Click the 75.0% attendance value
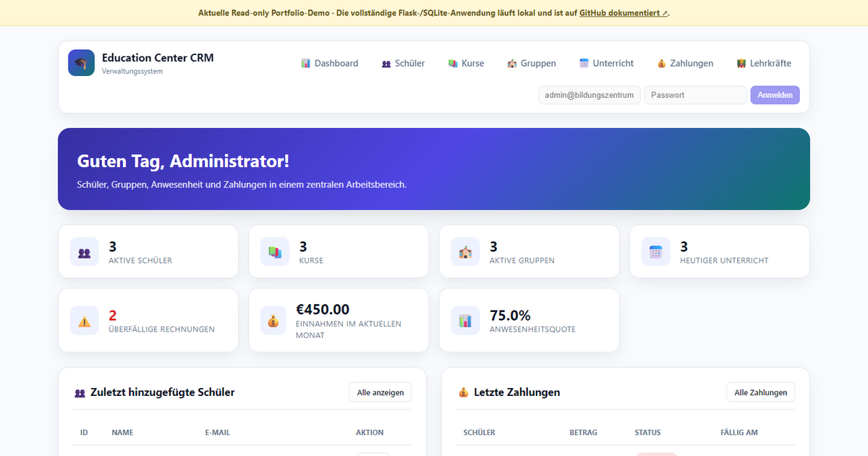Screen dimensions: 868x456 (510, 316)
